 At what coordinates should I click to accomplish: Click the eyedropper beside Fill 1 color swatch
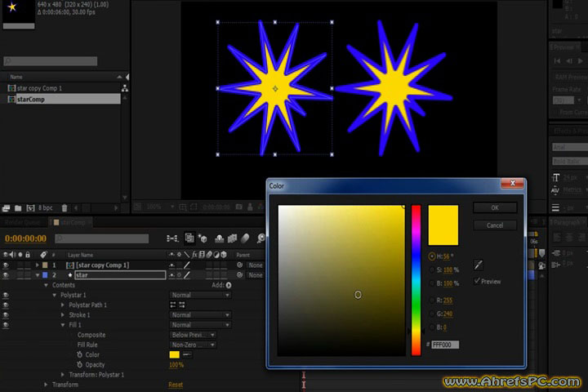187,354
